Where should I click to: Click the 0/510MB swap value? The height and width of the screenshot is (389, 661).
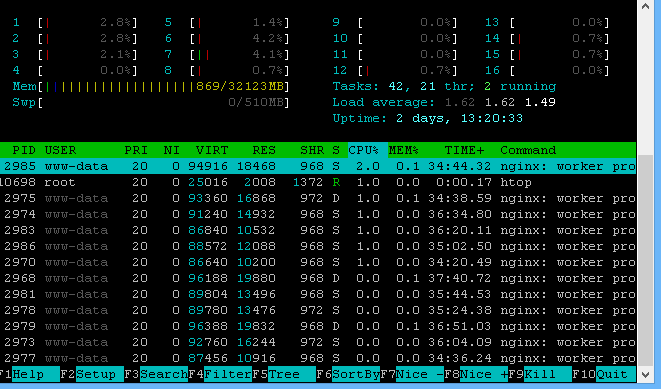click(x=256, y=103)
